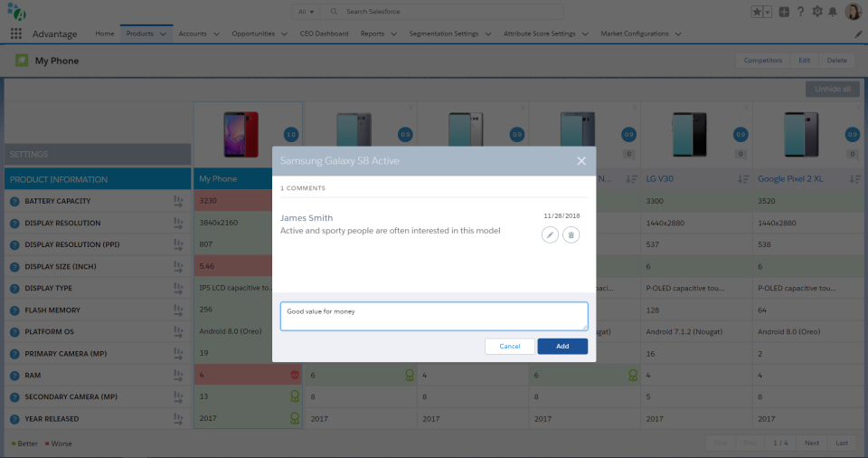
Task: Click the Edit button for My Phone
Action: (x=805, y=61)
